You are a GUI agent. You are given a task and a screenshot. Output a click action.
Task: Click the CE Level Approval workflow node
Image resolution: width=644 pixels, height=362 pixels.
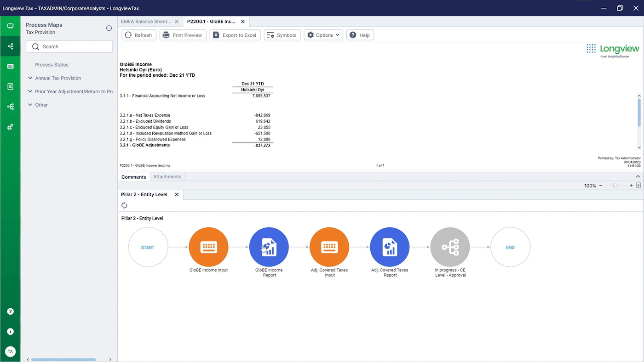(x=450, y=247)
